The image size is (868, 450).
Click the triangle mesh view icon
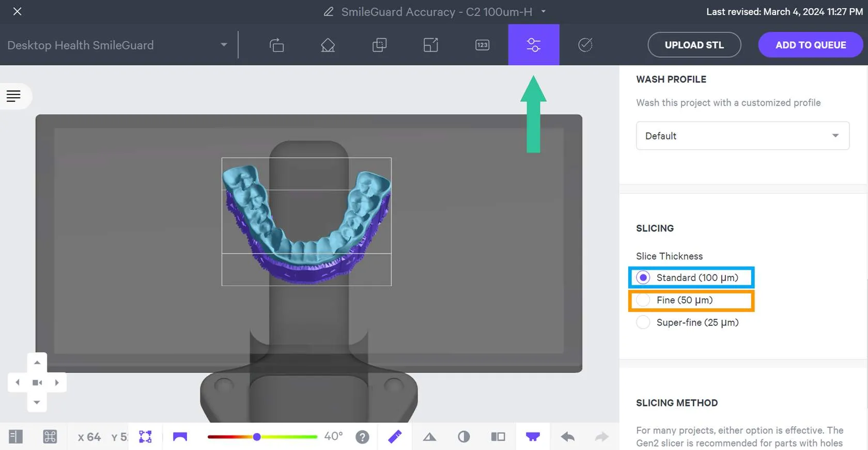429,437
